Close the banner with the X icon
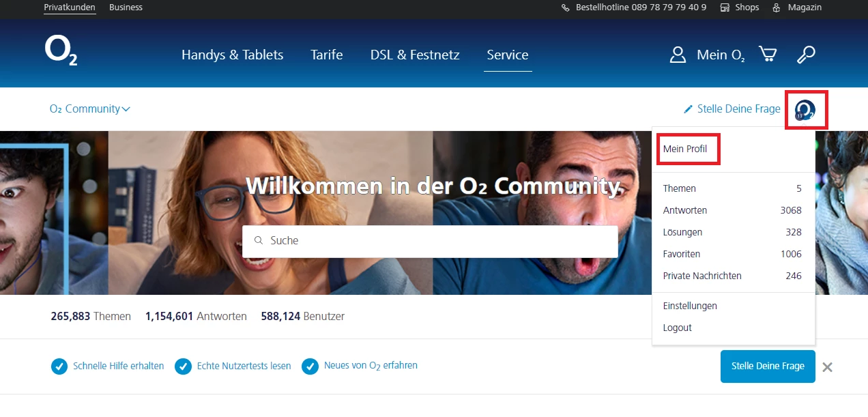This screenshot has height=417, width=868. 827,367
